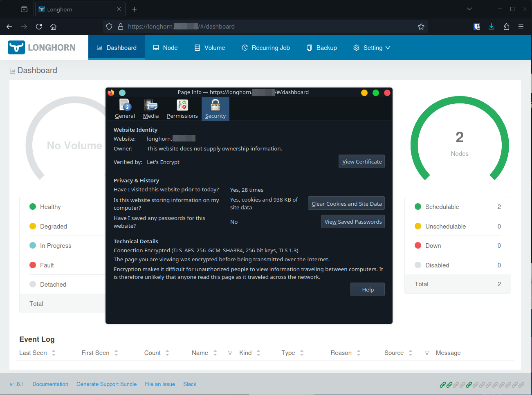Open the Extensions puzzle icon
Screen dimensions: 532x395
click(x=506, y=27)
